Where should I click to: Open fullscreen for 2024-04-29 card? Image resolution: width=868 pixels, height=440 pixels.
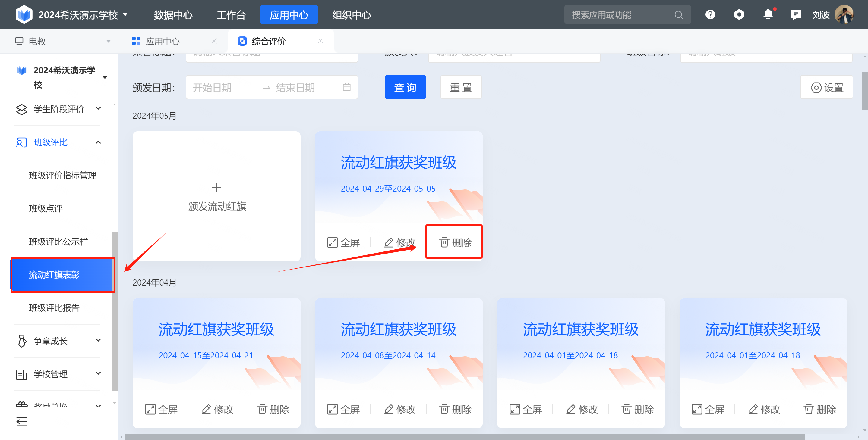(343, 242)
